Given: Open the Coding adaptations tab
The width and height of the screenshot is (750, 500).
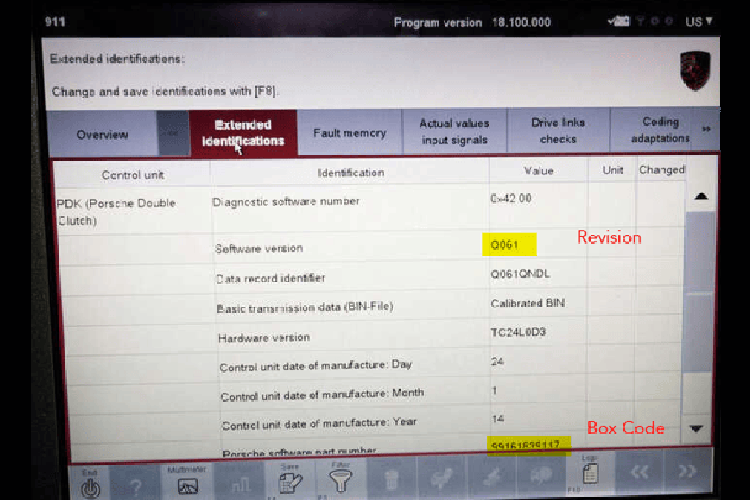Looking at the screenshot, I should coord(660,130).
